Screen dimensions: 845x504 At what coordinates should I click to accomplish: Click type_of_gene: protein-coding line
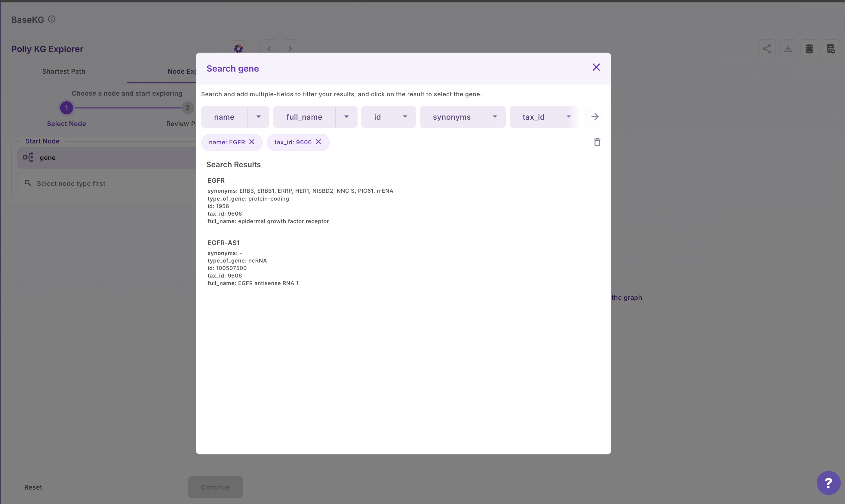point(248,199)
